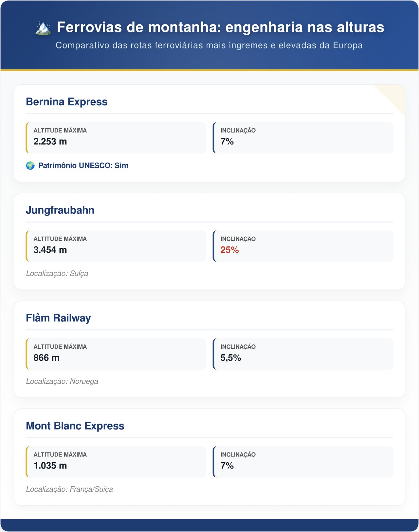Click the 5,5% inclinação value
The image size is (419, 532).
(x=231, y=358)
